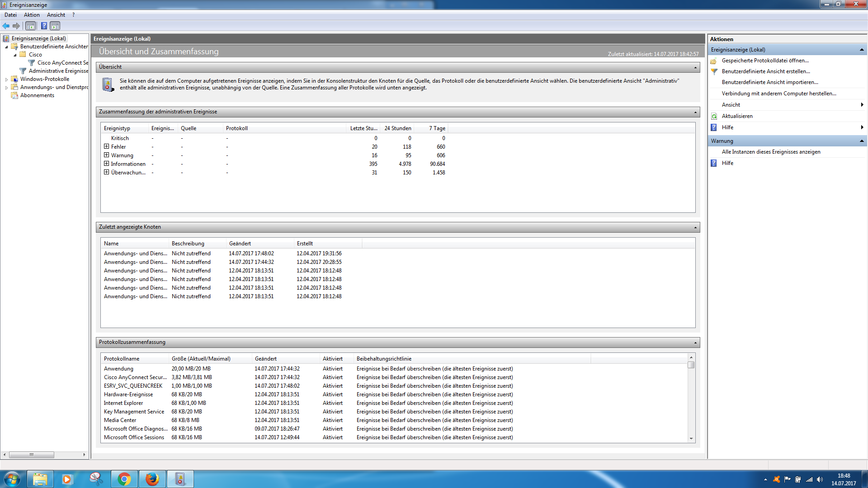Image resolution: width=868 pixels, height=488 pixels.
Task: Open Benutzerdefinierte Ansicht erstellen filter action
Action: 765,71
